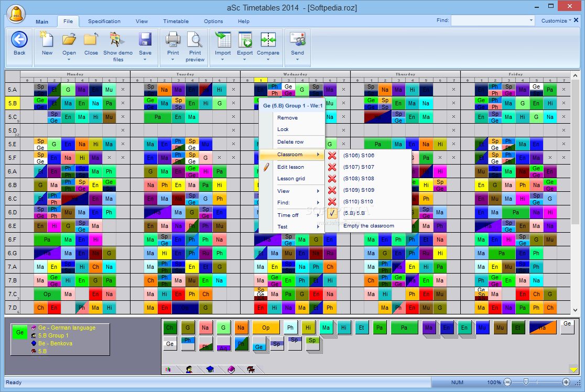Image resolution: width=585 pixels, height=392 pixels.
Task: Pick the green Ch card in cards panel
Action: click(170, 328)
